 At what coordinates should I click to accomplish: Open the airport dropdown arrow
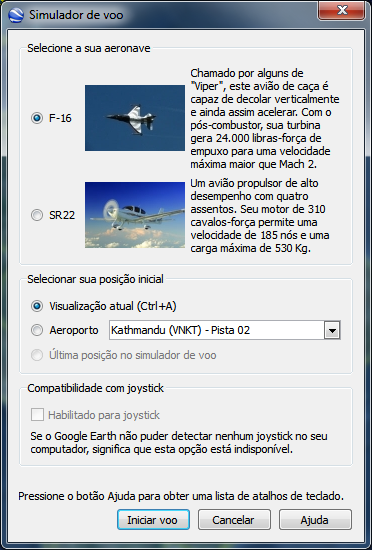click(332, 330)
